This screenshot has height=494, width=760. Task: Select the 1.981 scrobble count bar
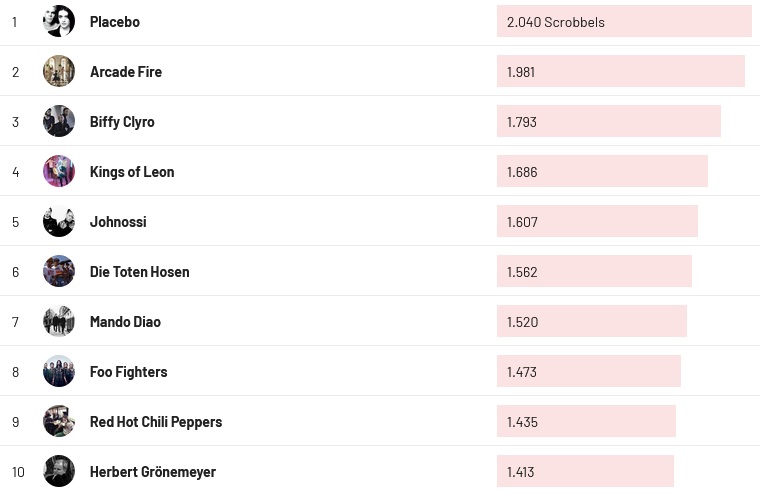point(620,71)
